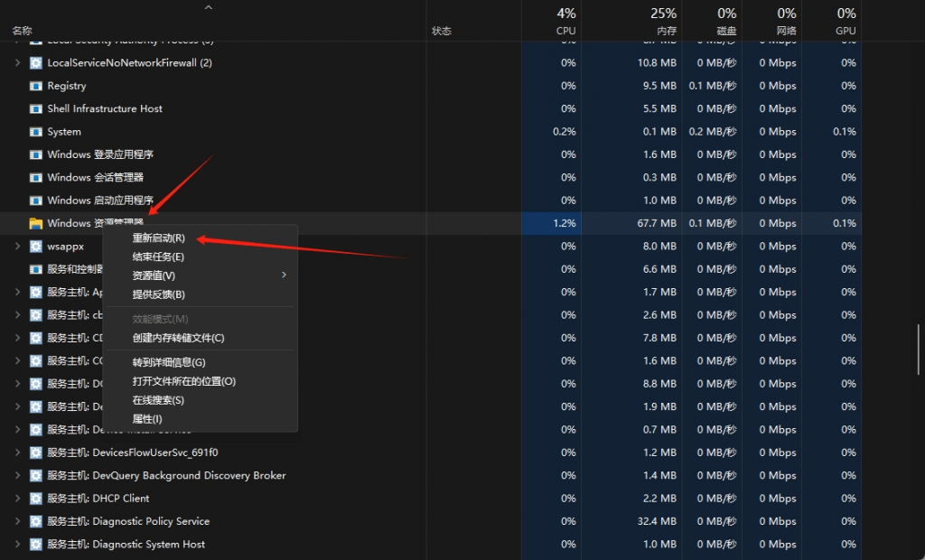Select the wsappx gear icon
Screen dimensions: 925x560
click(36, 247)
